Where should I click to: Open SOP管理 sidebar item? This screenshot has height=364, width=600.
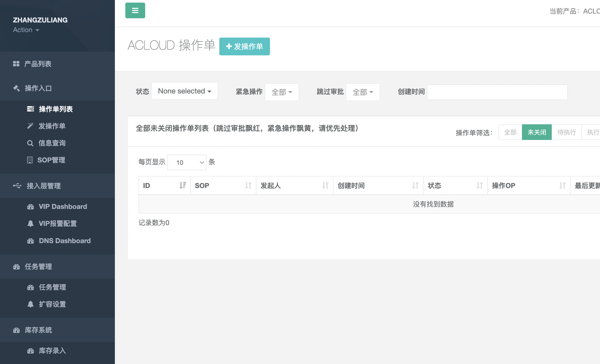(x=57, y=160)
